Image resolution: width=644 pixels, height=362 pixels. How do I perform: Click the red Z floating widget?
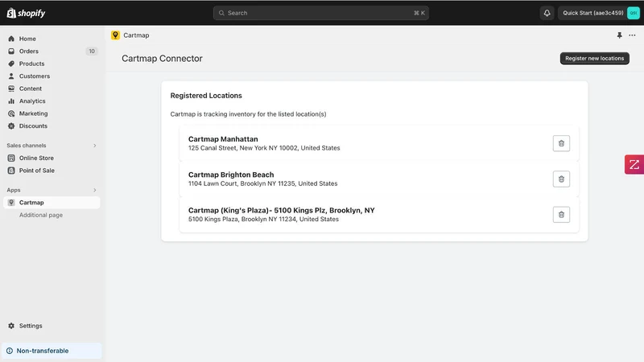pyautogui.click(x=634, y=165)
